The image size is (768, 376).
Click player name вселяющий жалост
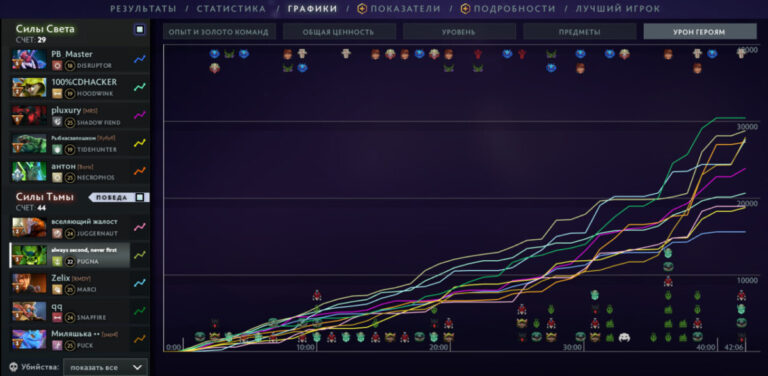[84, 222]
